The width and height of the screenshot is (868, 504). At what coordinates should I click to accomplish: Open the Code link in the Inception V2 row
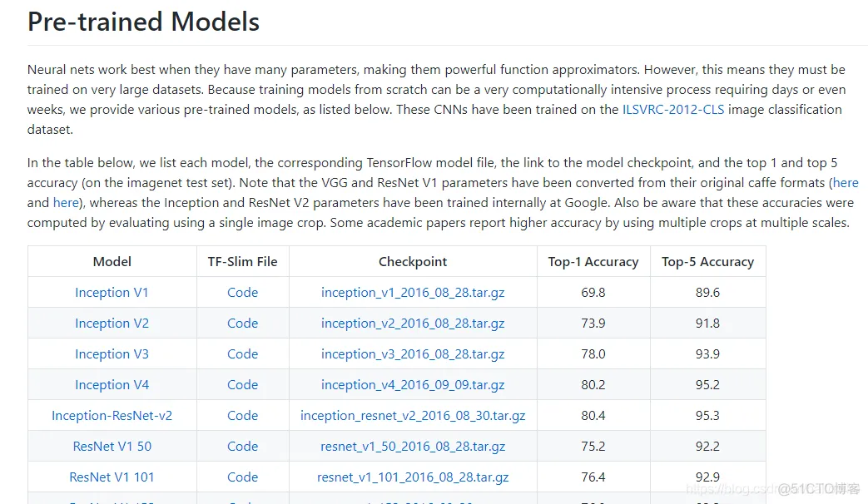pos(242,323)
